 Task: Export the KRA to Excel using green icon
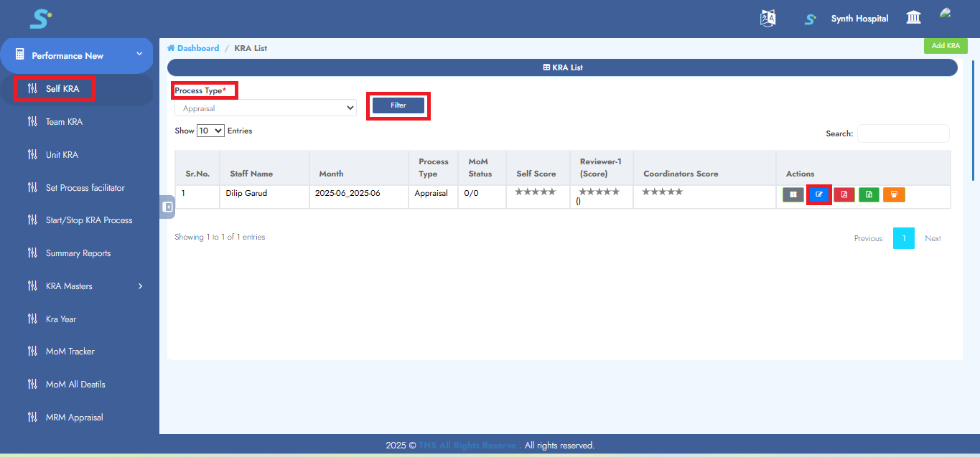[869, 194]
